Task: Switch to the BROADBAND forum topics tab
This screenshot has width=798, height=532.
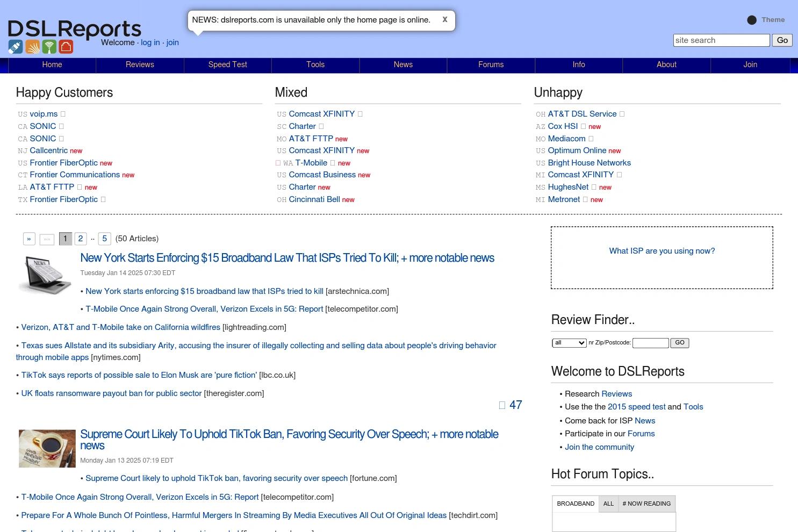Action: pos(576,504)
